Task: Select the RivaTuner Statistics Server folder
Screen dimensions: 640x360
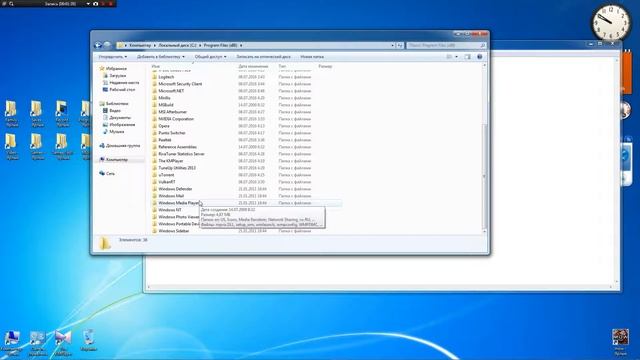Action: tap(181, 154)
